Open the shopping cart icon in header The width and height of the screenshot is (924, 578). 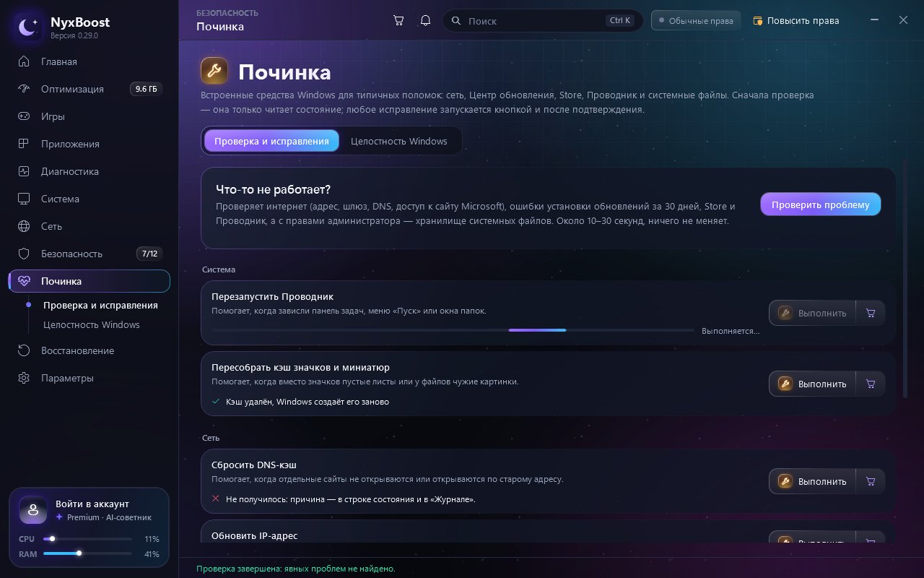coord(398,20)
